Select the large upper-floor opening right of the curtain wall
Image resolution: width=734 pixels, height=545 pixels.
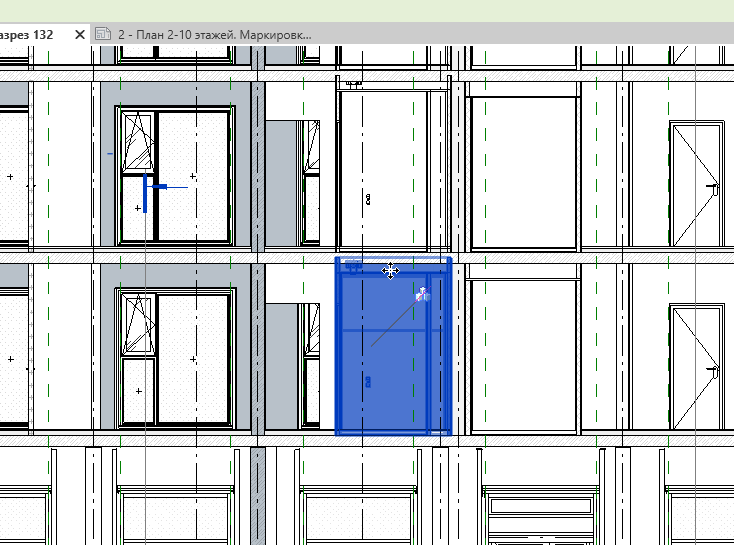pyautogui.click(x=524, y=173)
